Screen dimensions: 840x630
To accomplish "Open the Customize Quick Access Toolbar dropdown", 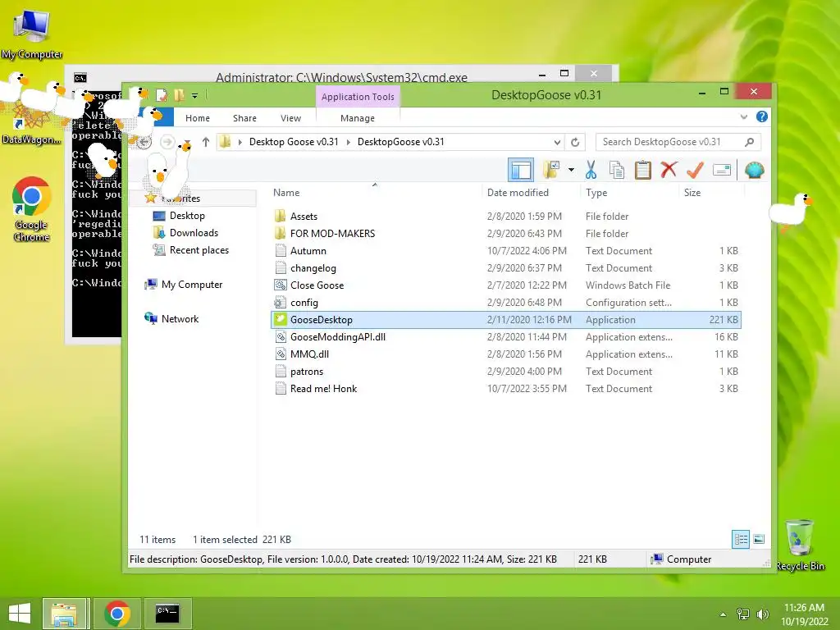I will (195, 96).
